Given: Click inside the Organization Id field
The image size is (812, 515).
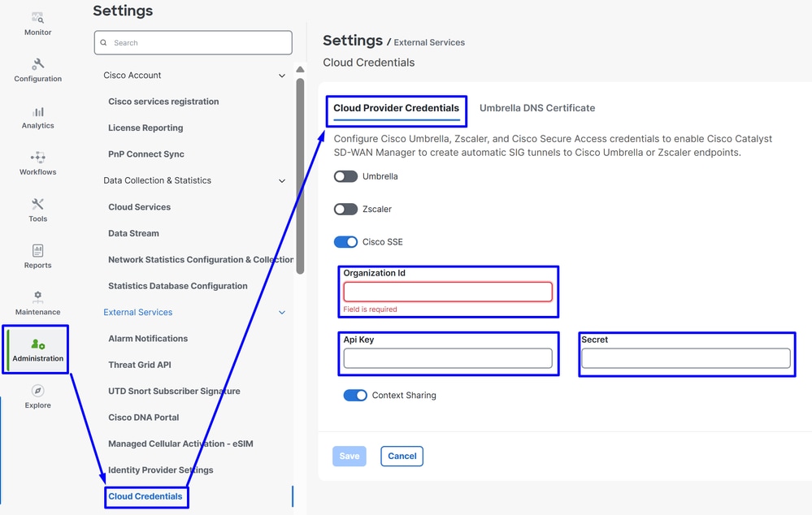Looking at the screenshot, I should pyautogui.click(x=448, y=292).
